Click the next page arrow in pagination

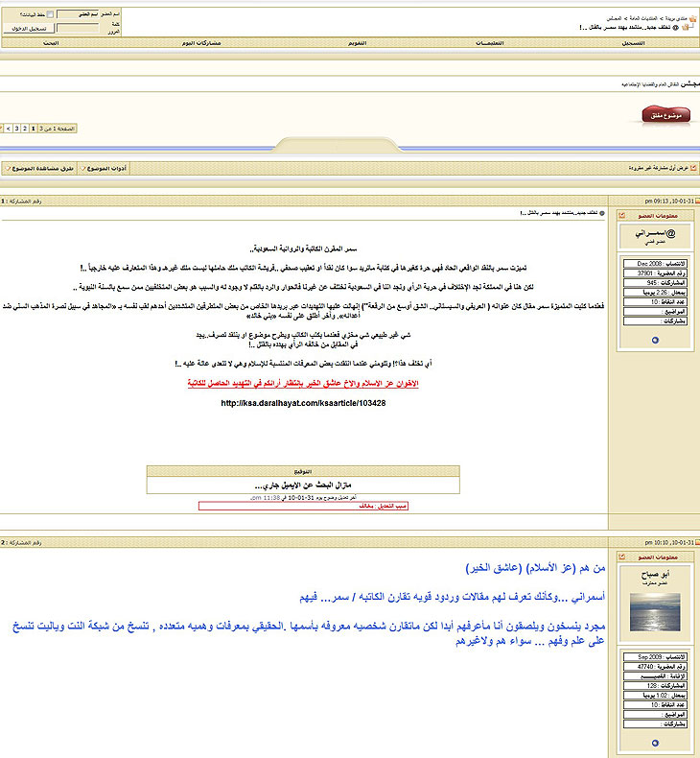click(x=9, y=129)
